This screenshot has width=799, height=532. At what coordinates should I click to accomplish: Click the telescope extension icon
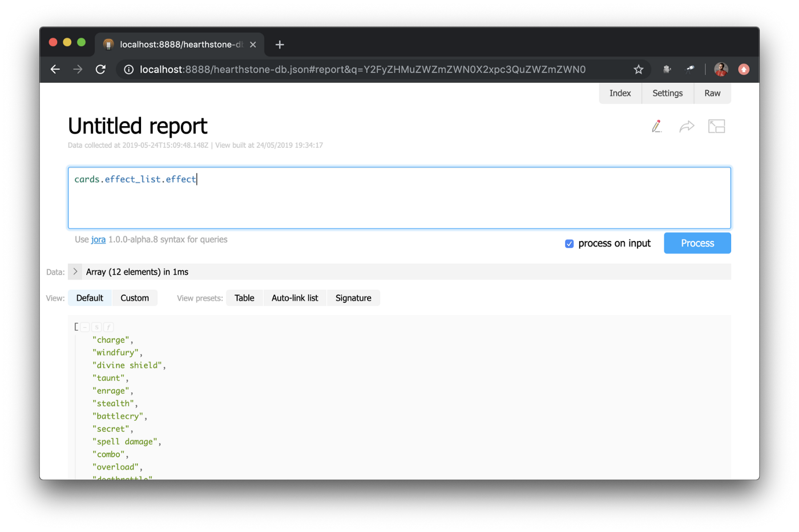tap(690, 69)
